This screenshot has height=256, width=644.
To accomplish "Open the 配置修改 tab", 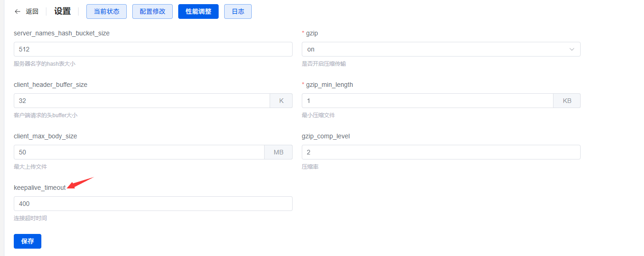I will click(x=153, y=11).
